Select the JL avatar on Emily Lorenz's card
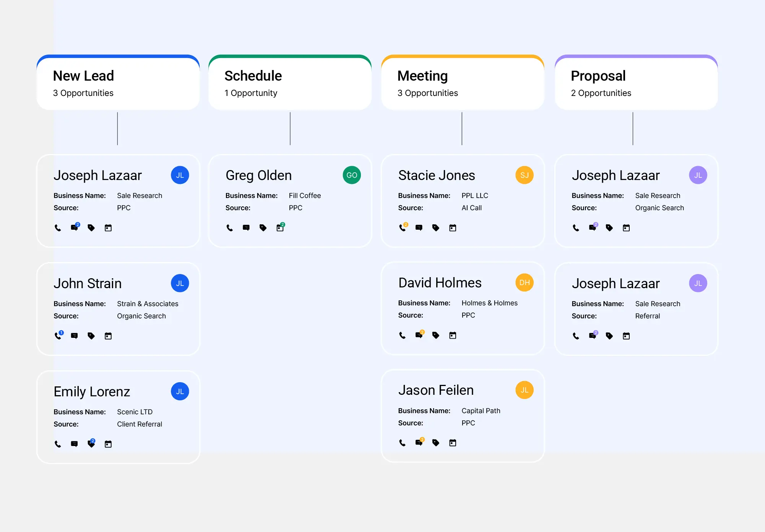The height and width of the screenshot is (532, 765). [180, 391]
